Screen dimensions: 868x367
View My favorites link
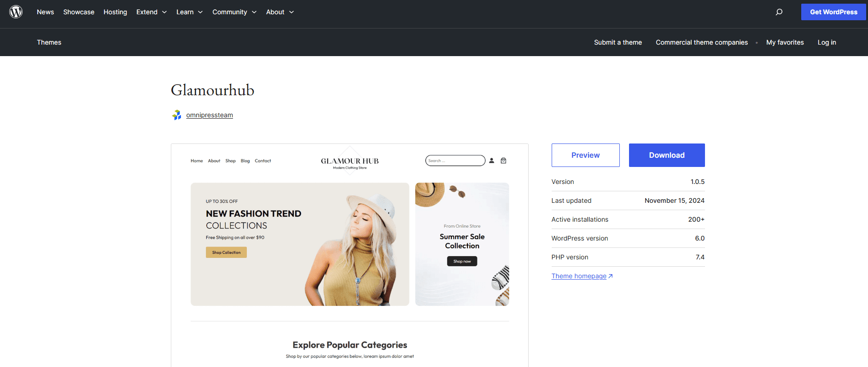pyautogui.click(x=785, y=42)
